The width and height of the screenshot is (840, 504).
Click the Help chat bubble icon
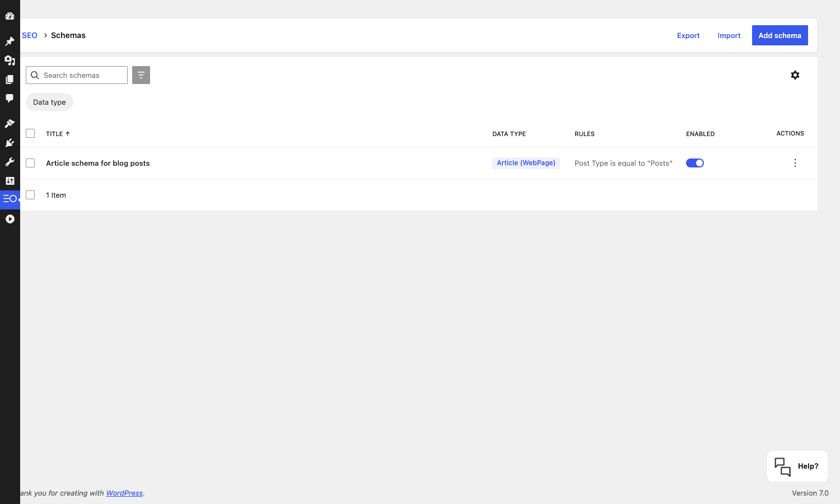(782, 466)
